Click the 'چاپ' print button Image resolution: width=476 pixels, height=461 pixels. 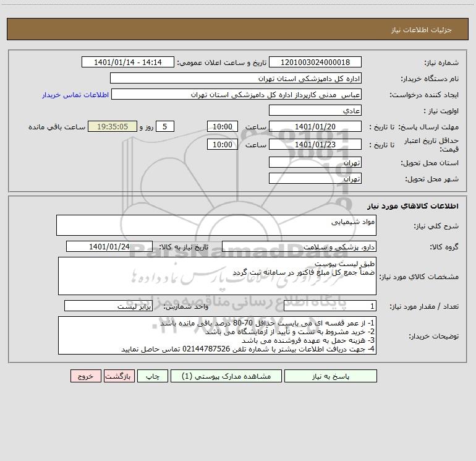click(x=153, y=376)
